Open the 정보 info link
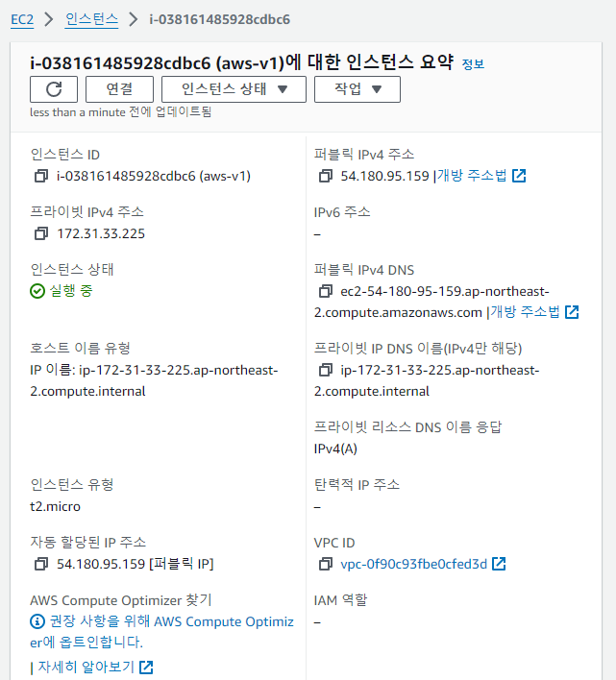 [x=473, y=64]
